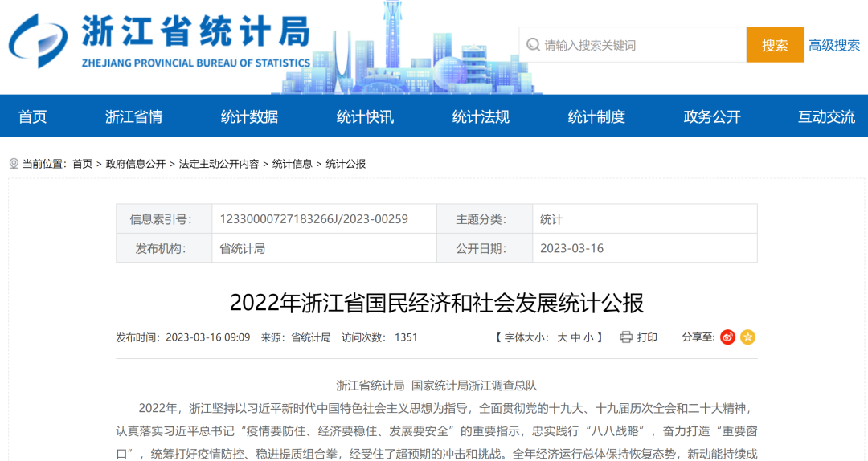Click the 发布时间 2023-03-16 09:09 text

pyautogui.click(x=182, y=337)
